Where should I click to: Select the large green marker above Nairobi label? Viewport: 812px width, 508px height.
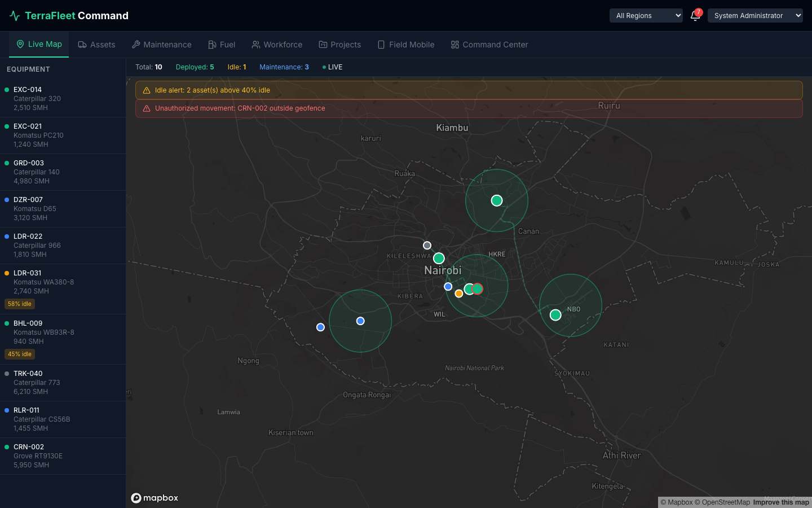[439, 258]
